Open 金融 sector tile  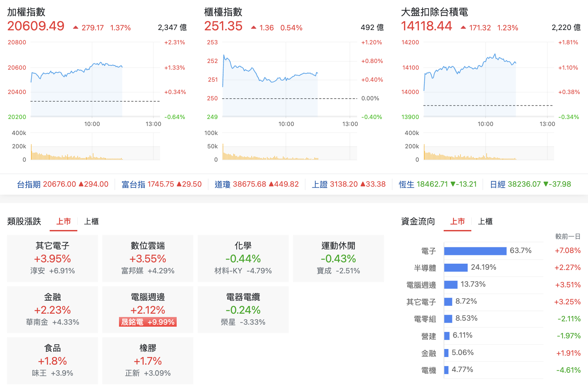[53, 310]
